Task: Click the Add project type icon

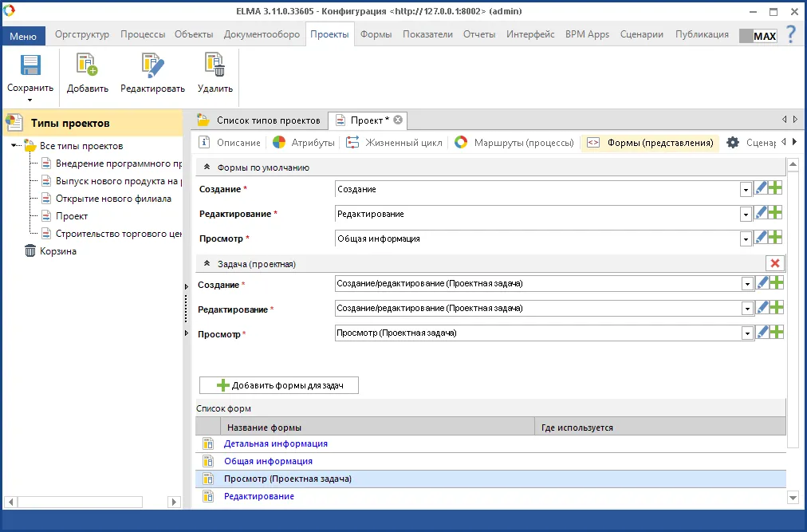Action: click(87, 65)
